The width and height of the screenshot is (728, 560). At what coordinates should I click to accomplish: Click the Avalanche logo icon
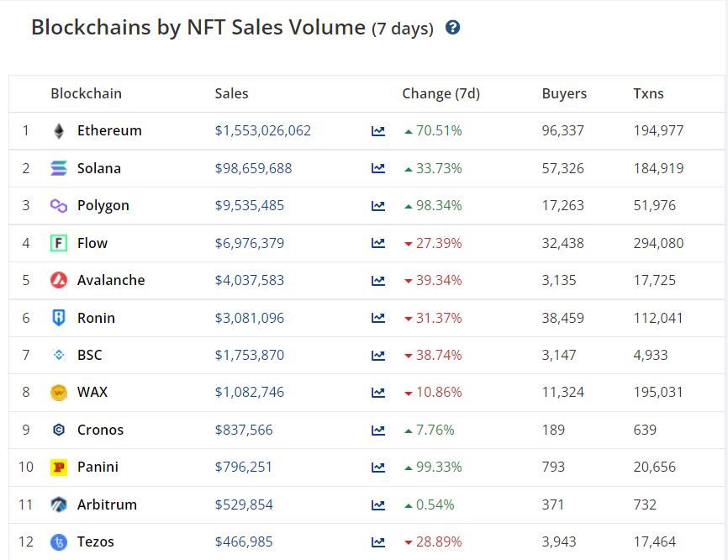[x=59, y=280]
